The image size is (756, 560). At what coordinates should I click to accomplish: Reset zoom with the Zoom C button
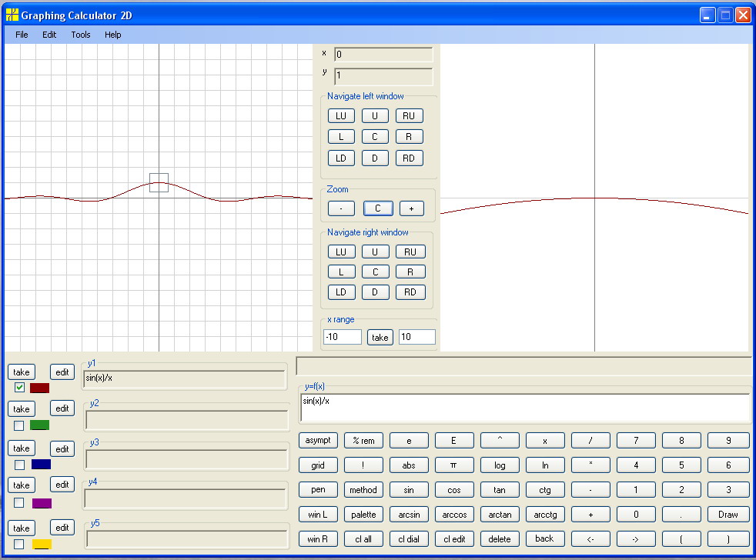(378, 208)
